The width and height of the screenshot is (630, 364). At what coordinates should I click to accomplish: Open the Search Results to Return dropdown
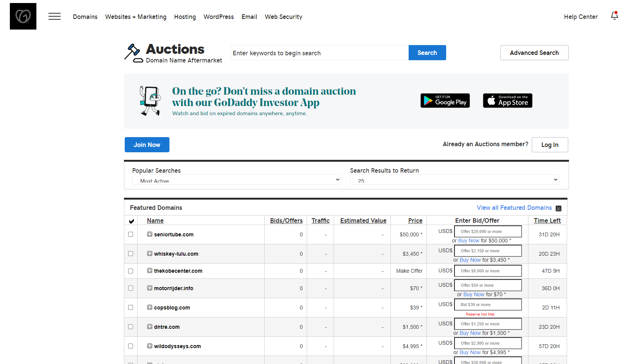[x=454, y=180]
